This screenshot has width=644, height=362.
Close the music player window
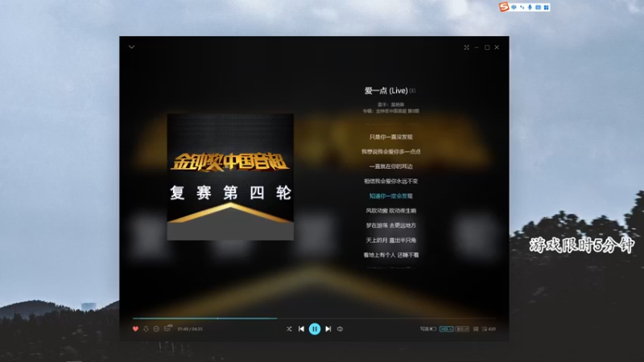pyautogui.click(x=497, y=47)
